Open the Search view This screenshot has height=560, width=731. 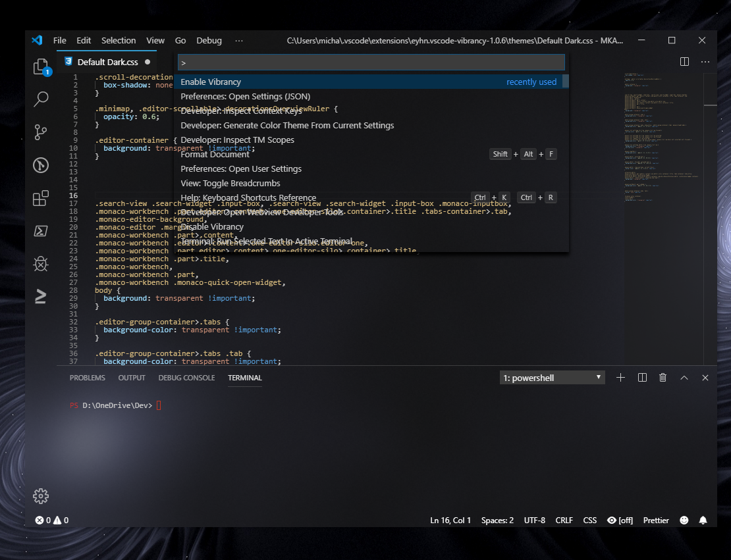[x=40, y=99]
